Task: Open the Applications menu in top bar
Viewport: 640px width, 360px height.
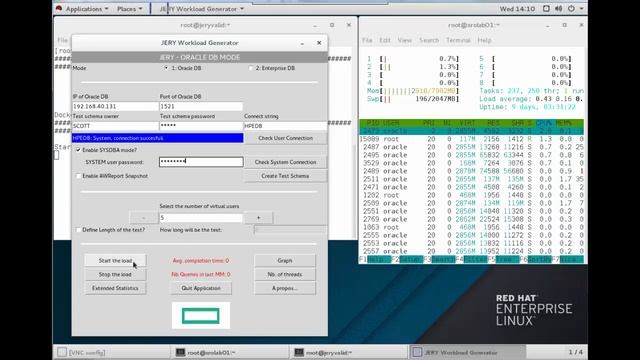Action: 87,9
